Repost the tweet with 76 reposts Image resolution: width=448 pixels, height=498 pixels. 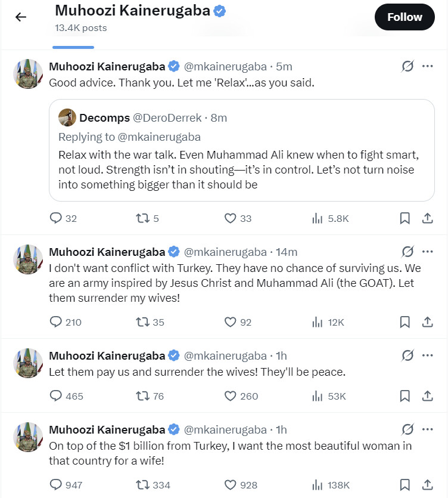click(142, 396)
